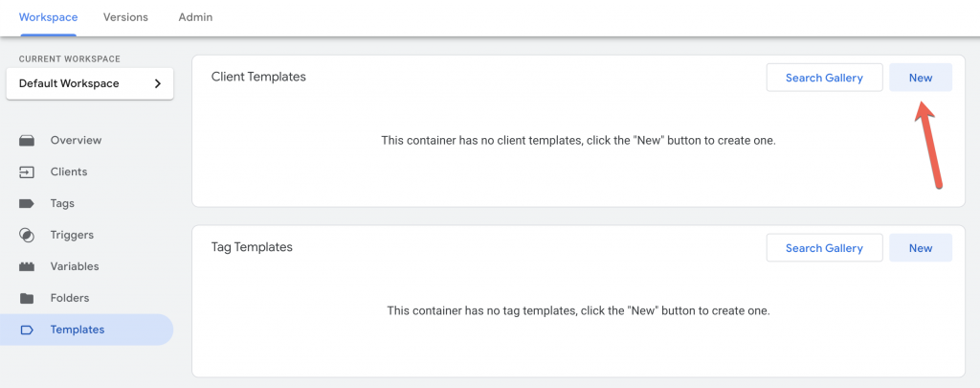Search Gallery for tag templates
This screenshot has width=980, height=388.
[x=824, y=248]
